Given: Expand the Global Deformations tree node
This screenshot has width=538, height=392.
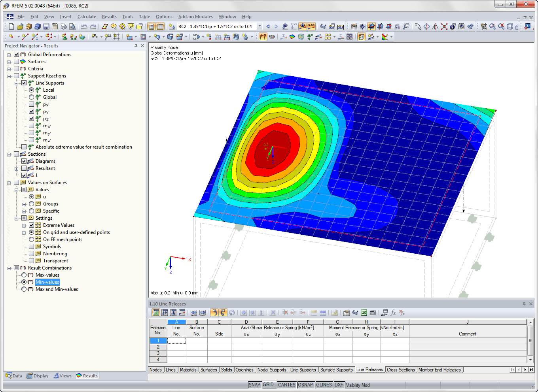Looking at the screenshot, I should (x=9, y=55).
